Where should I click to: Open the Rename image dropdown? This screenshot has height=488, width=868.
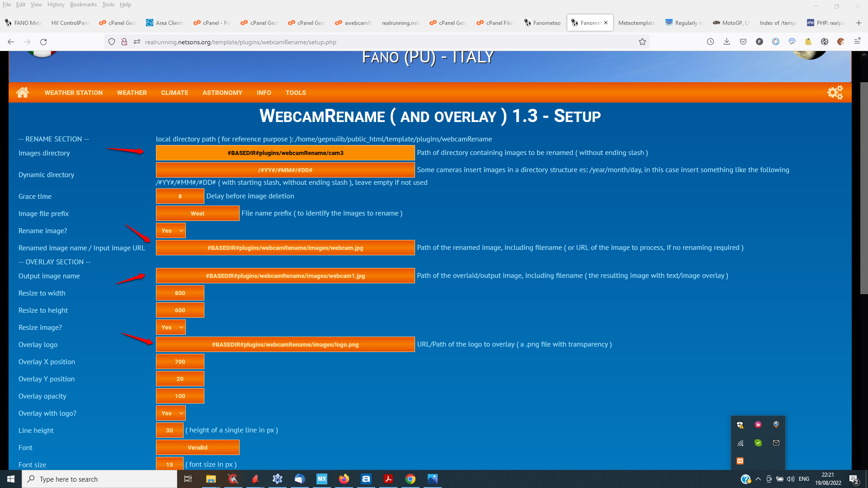pyautogui.click(x=170, y=230)
